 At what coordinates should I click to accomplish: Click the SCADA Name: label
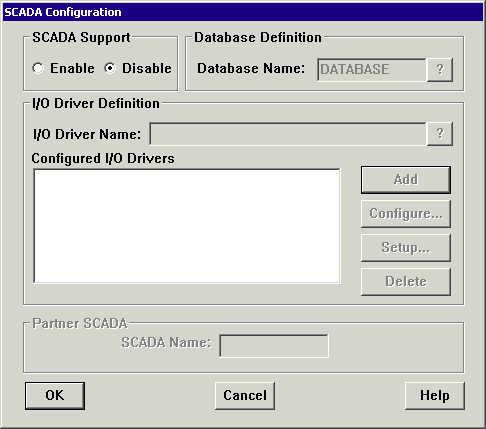(166, 342)
